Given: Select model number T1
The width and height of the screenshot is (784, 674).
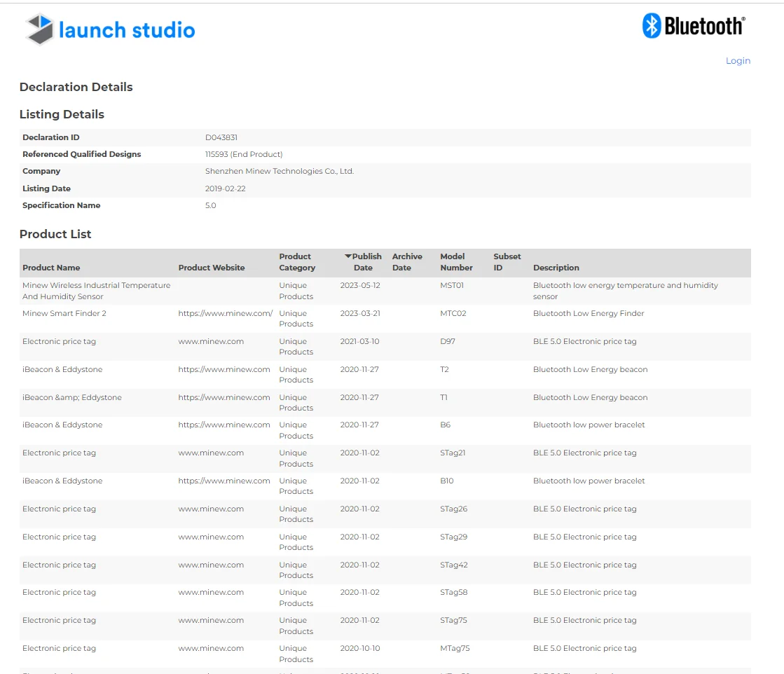Looking at the screenshot, I should tap(443, 397).
